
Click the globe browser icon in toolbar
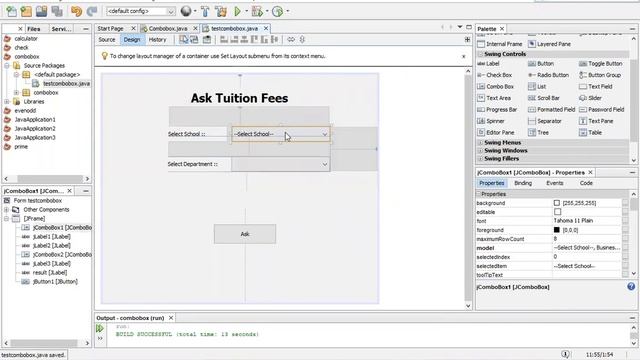(186, 11)
